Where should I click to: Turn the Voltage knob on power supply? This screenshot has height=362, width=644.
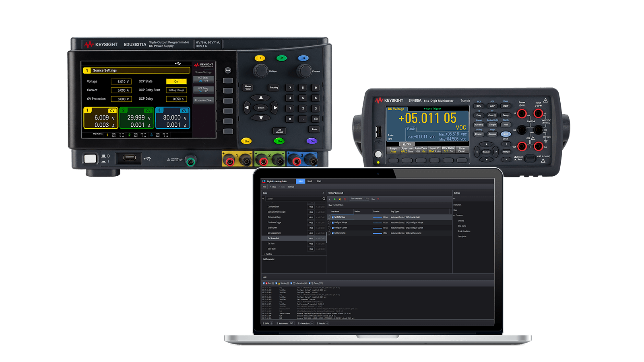pyautogui.click(x=260, y=71)
